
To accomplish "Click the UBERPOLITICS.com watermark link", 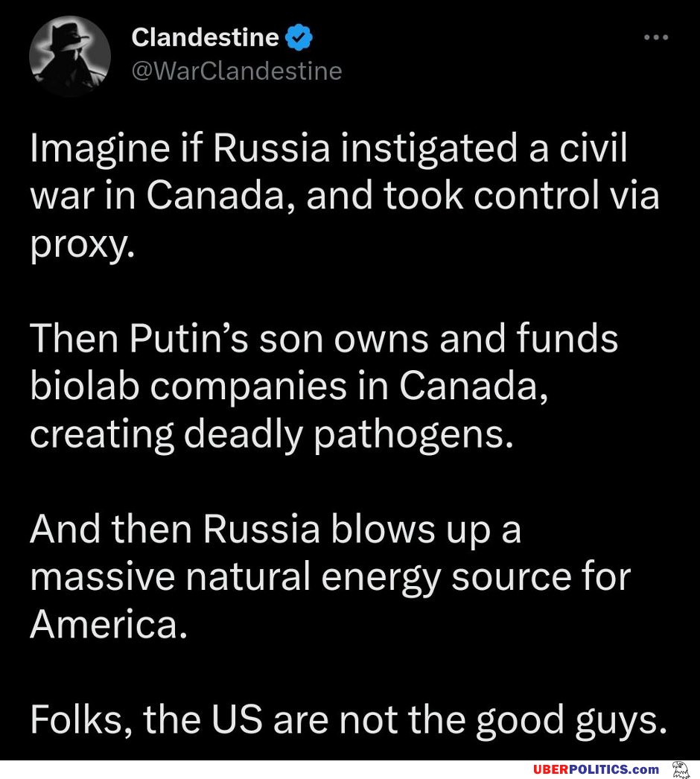I will click(x=596, y=769).
